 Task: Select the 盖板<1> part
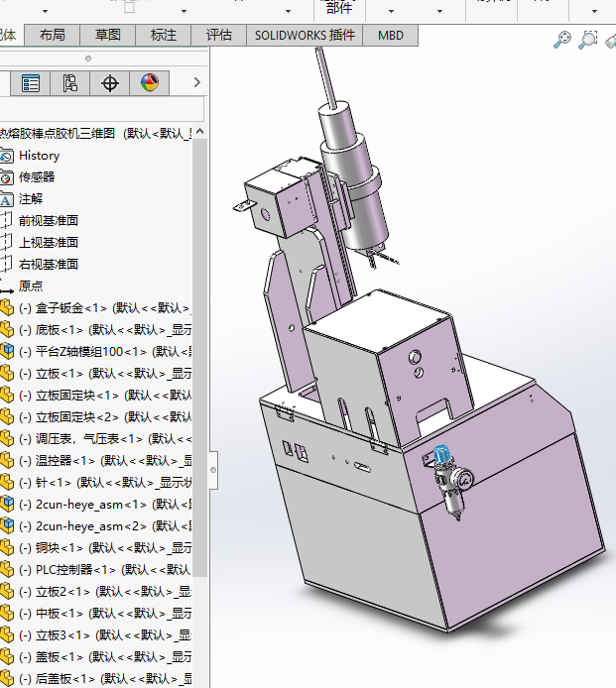(x=105, y=657)
